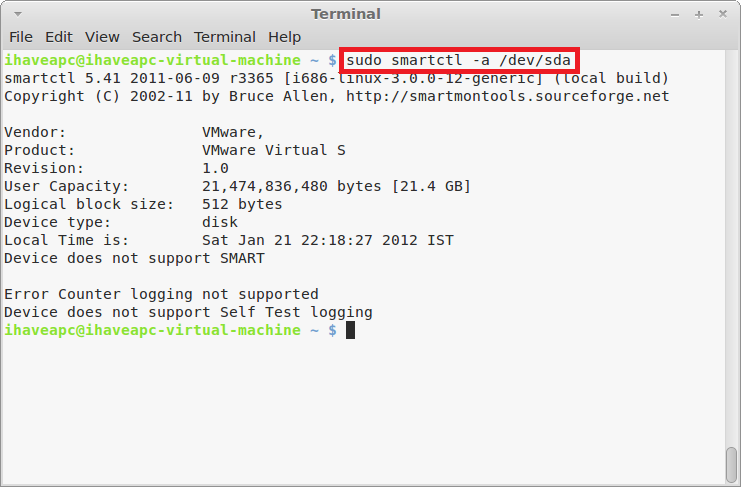Open the File menu
Image resolution: width=741 pixels, height=487 pixels.
pyautogui.click(x=21, y=37)
